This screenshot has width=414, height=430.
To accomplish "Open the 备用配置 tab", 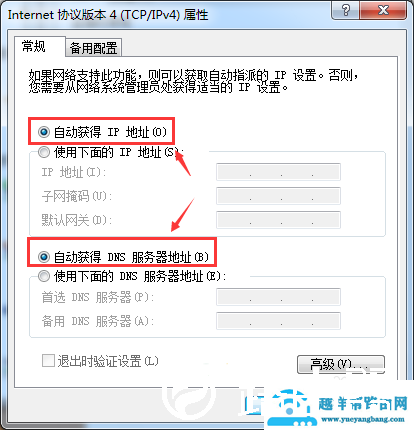I will pyautogui.click(x=93, y=48).
